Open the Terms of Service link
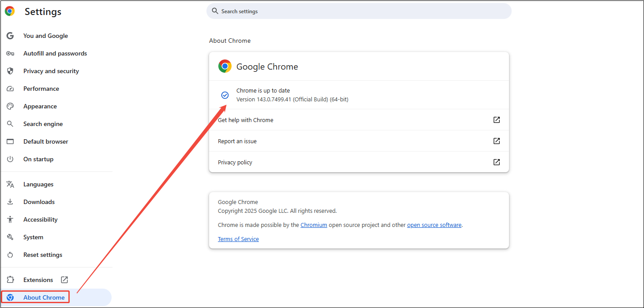Image resolution: width=644 pixels, height=308 pixels. coord(238,239)
